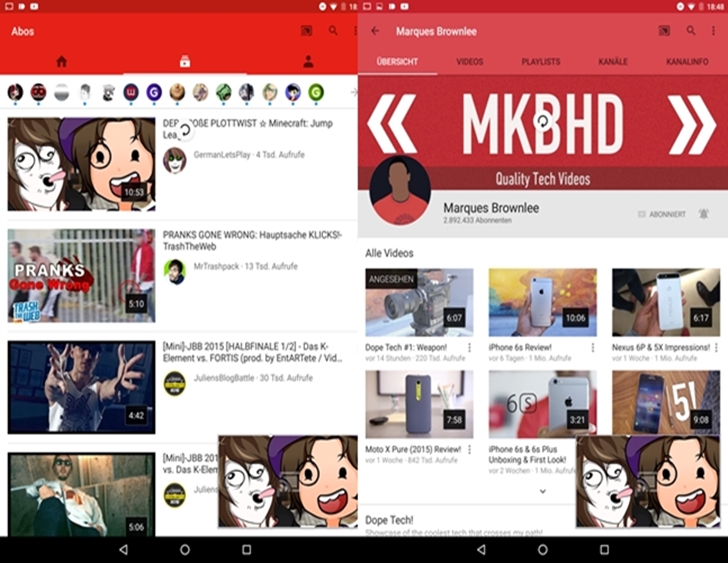The height and width of the screenshot is (563, 728).
Task: Tap the Cast icon on Abos screen
Action: tap(306, 31)
